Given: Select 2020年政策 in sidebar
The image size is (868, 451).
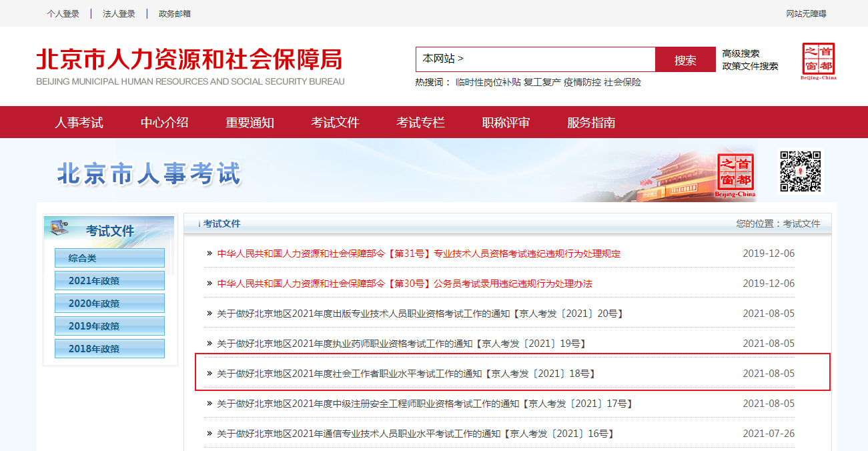Looking at the screenshot, I should (x=109, y=304).
